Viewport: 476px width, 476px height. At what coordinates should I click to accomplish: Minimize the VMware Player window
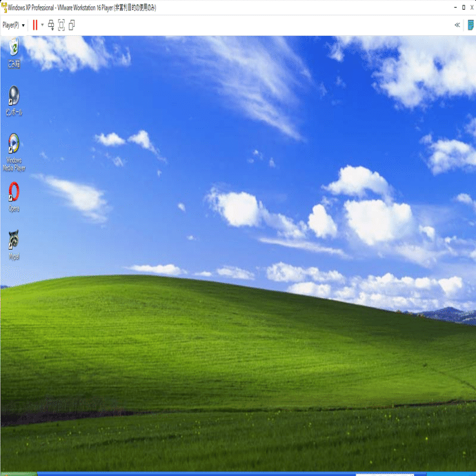[455, 8]
